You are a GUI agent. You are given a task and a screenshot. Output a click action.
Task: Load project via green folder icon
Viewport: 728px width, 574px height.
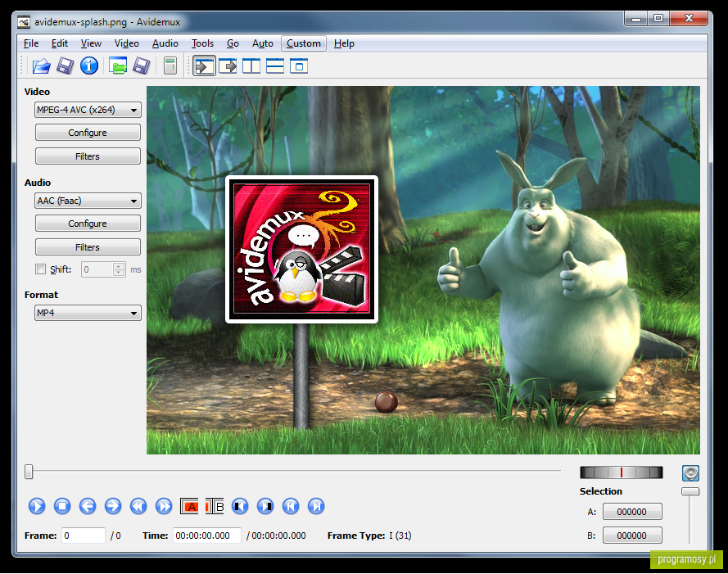(x=118, y=66)
